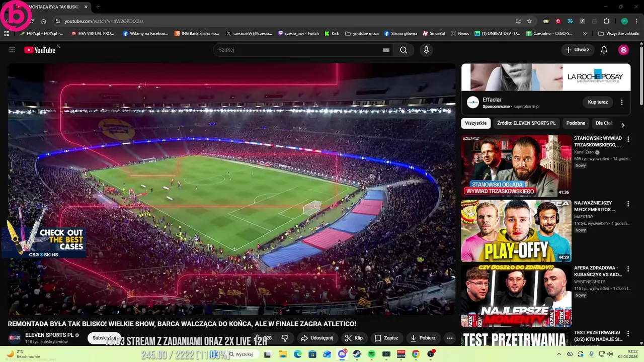The height and width of the screenshot is (362, 644).
Task: Open options for AFERA ZDRADOWA video
Action: (628, 268)
